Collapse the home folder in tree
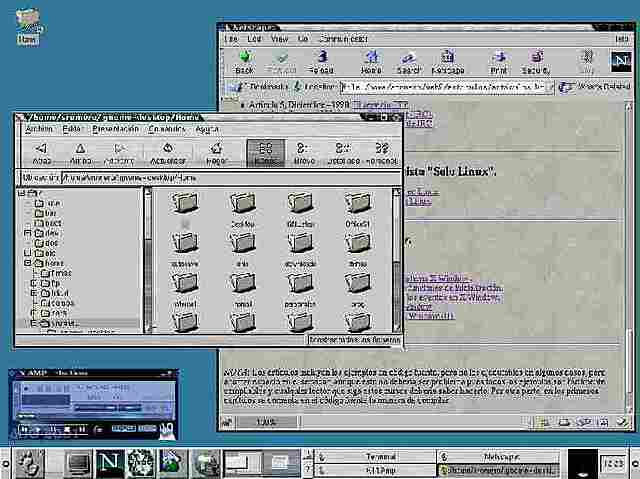640x479 pixels. coord(28,263)
